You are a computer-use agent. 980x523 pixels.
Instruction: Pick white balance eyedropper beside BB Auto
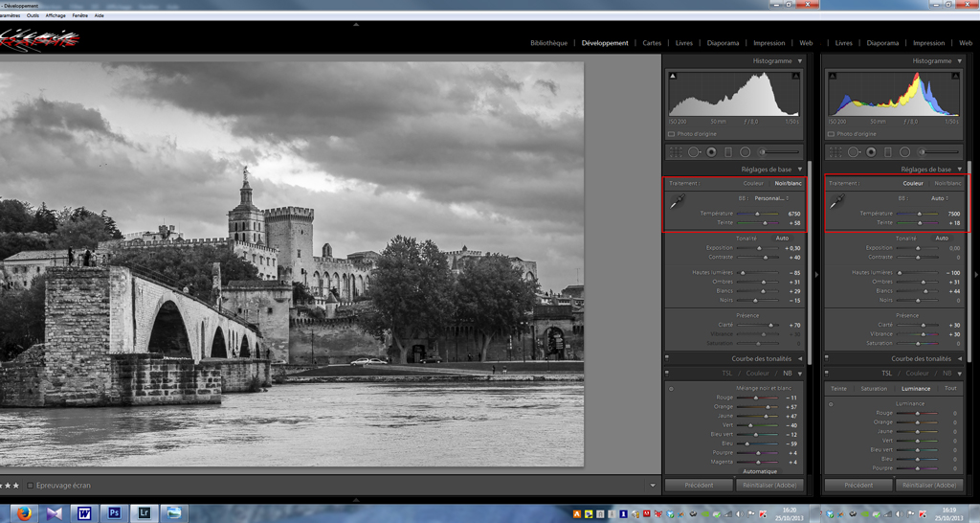pos(836,201)
